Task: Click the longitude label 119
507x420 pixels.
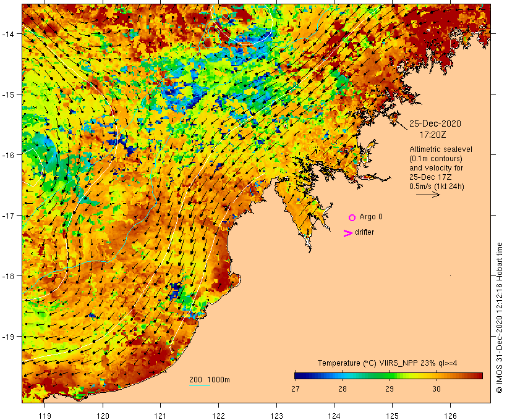Action: [x=45, y=416]
